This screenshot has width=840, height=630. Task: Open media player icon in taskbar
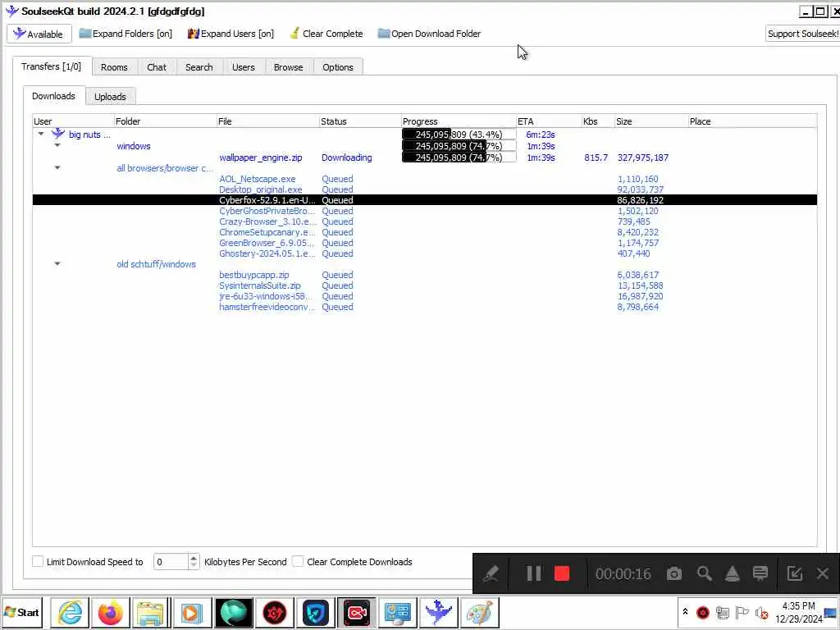[x=191, y=612]
